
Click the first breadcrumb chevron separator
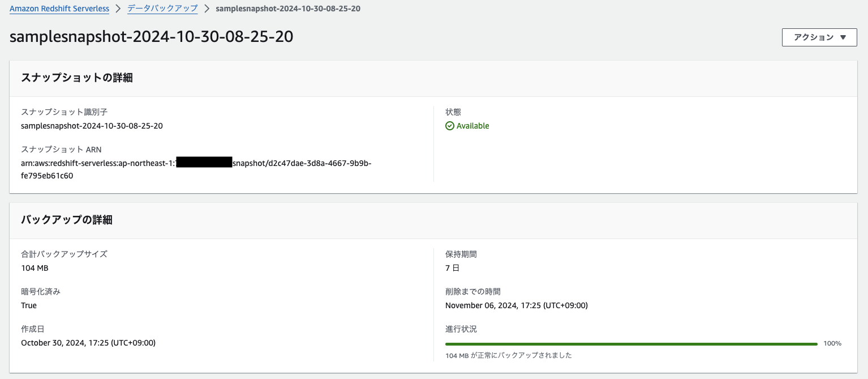pos(118,8)
